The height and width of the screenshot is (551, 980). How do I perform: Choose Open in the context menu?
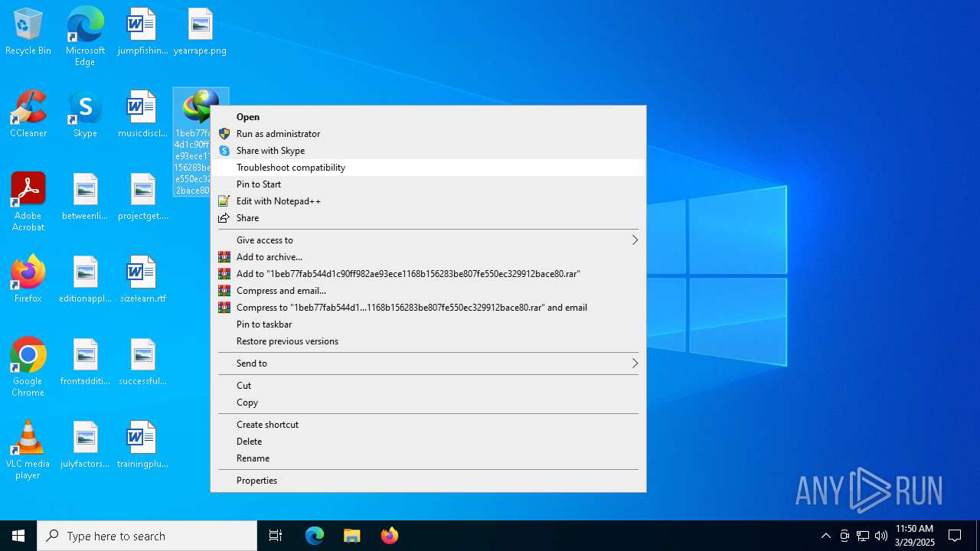[428, 117]
